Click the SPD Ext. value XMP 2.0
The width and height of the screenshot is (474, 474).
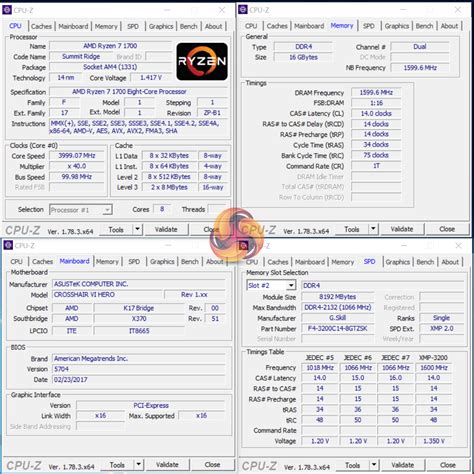coord(442,328)
